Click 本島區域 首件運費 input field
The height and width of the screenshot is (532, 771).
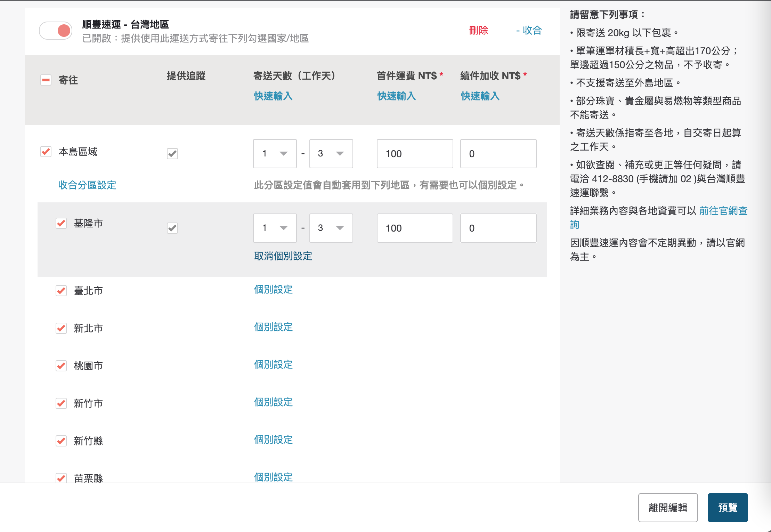[415, 154]
